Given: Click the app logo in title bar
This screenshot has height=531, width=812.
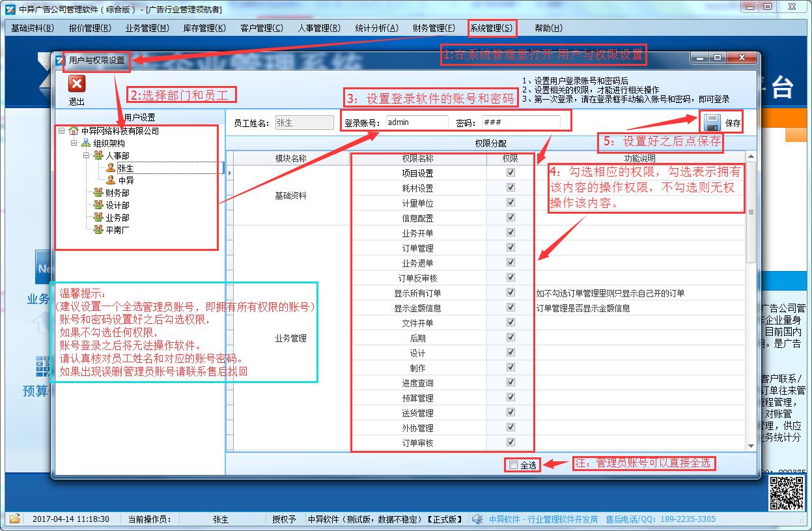Looking at the screenshot, I should coord(10,9).
